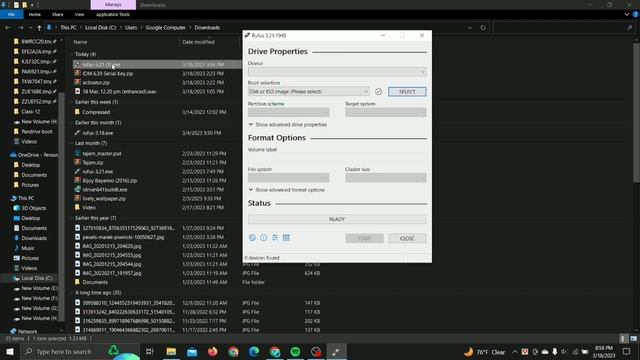Select Music in navigation pane
640x360 pixels.
(x=28, y=248)
